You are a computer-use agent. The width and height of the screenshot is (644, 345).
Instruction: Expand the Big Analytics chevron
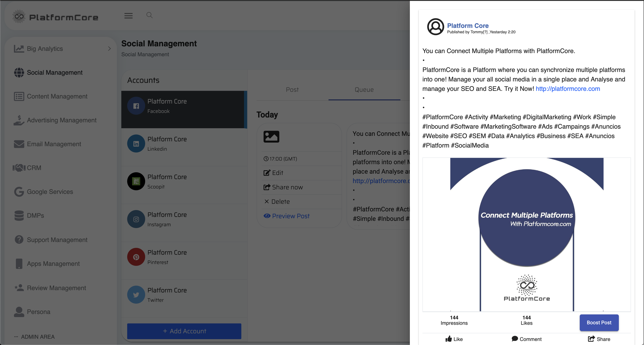(109, 49)
